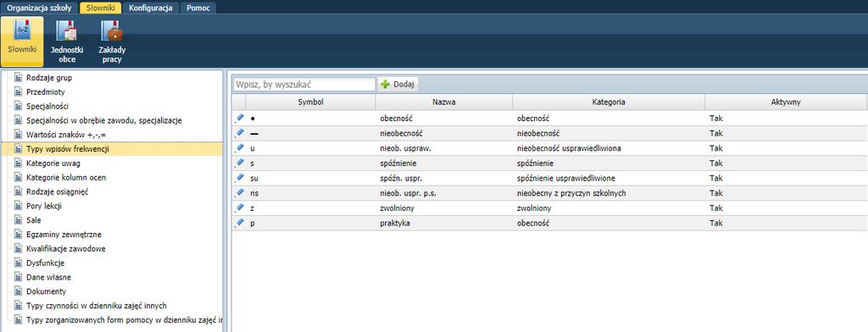Open the Pomoc tab
This screenshot has width=868, height=332.
198,8
